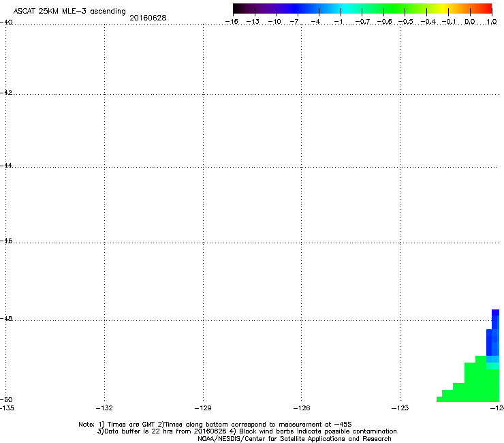This screenshot has width=504, height=443.
Task: Click the latitude label -50
Action: click(6, 399)
